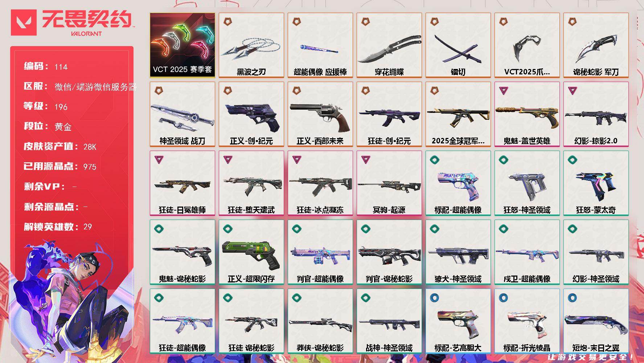Click tier badge icon on 神圣领域 战刀
The width and height of the screenshot is (644, 363).
coord(159,90)
